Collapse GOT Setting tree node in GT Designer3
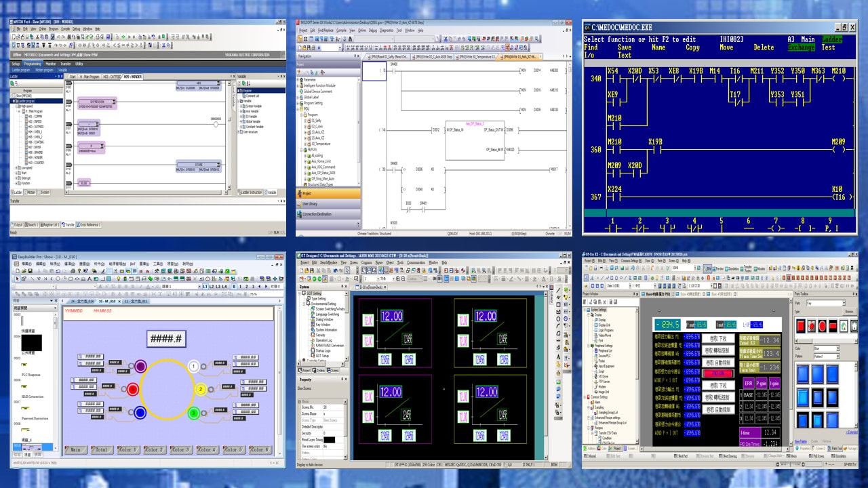 [300, 293]
